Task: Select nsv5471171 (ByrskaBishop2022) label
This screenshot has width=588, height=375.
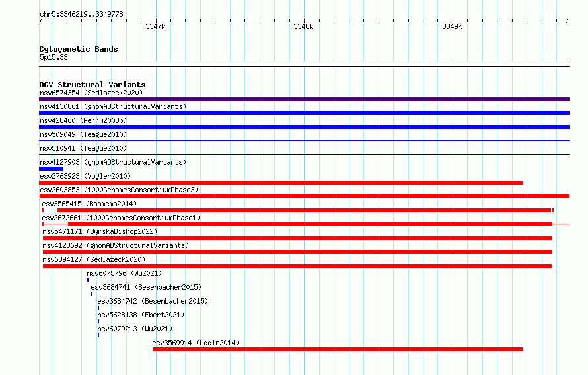Action: 100,231
